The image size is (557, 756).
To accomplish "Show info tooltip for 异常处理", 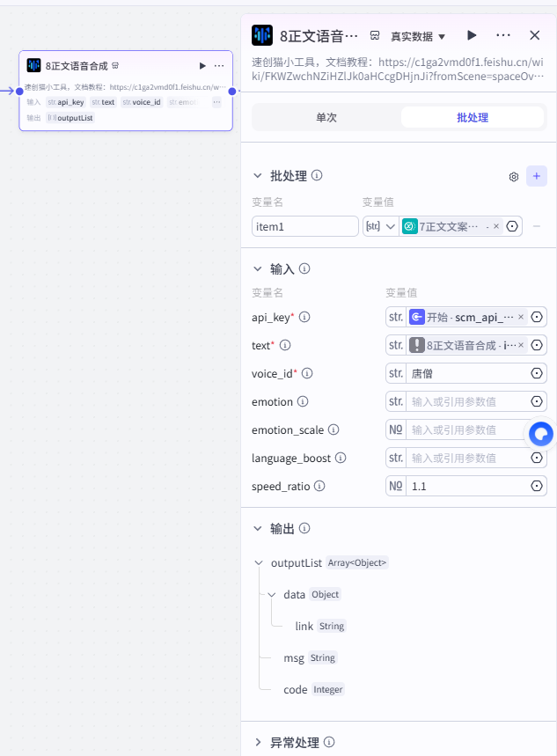I will (329, 742).
